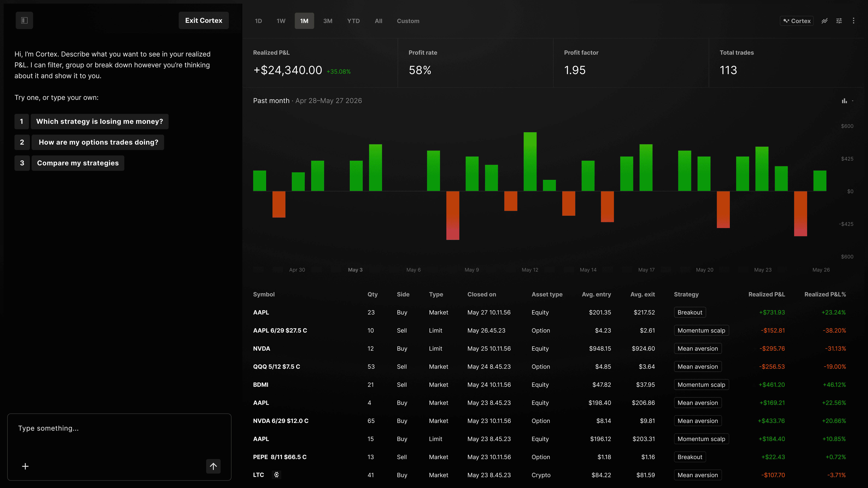The image size is (868, 488).
Task: Open the three-dot more options menu
Action: pos(854,21)
